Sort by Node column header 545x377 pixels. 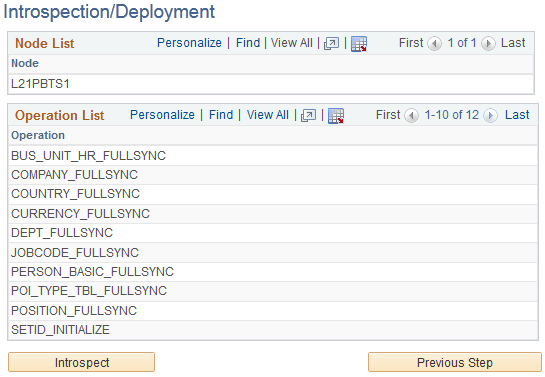pos(25,63)
